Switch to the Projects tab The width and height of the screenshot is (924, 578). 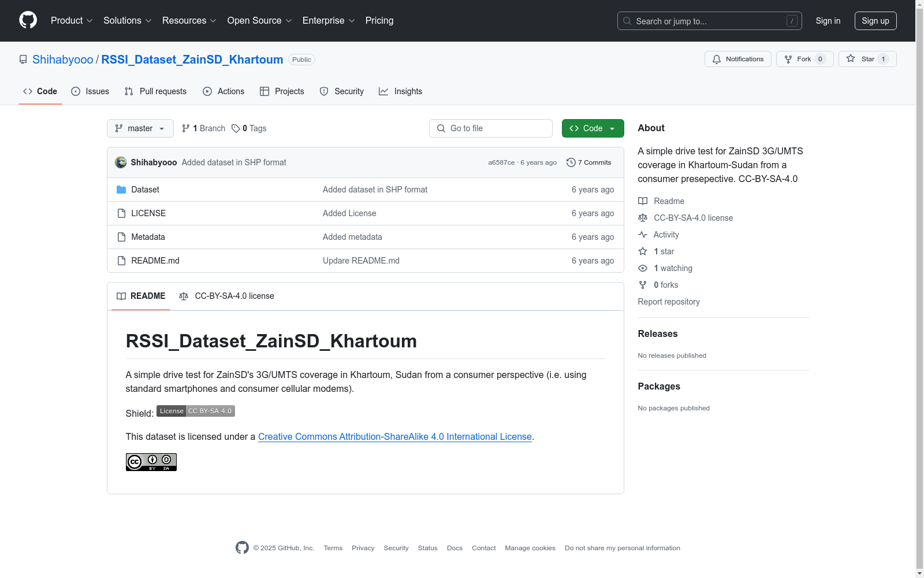[x=282, y=91]
